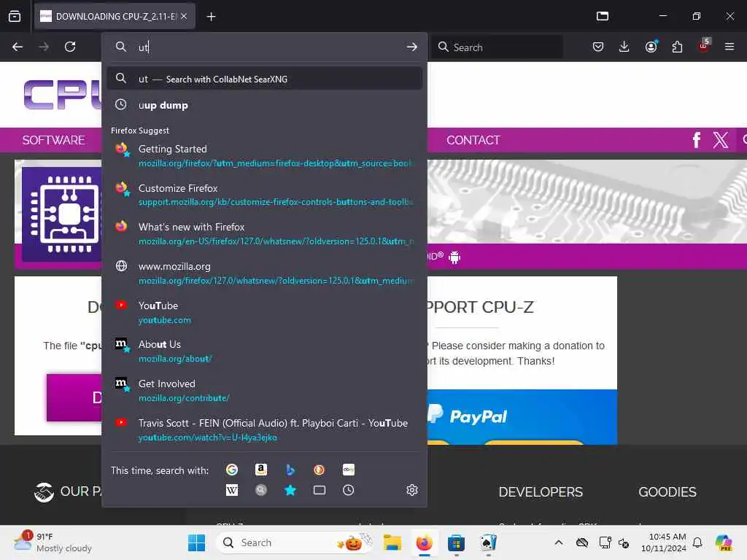Screen dimensions: 747x560
Task: Go forward one page
Action: pyautogui.click(x=44, y=47)
